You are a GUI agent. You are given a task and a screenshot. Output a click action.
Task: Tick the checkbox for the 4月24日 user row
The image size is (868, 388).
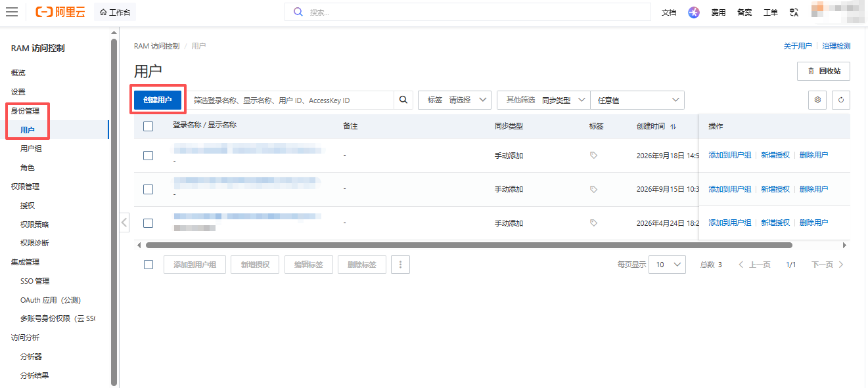(148, 223)
